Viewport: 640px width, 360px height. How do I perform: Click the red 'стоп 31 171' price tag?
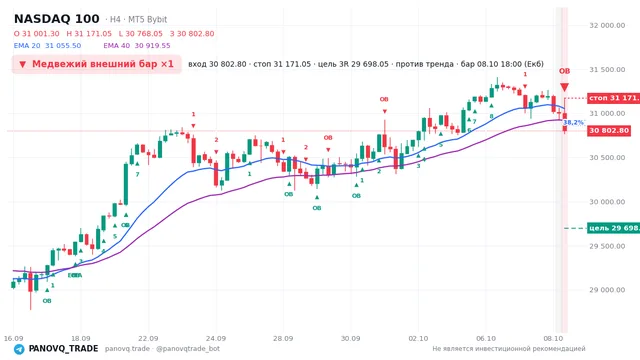[x=613, y=98]
